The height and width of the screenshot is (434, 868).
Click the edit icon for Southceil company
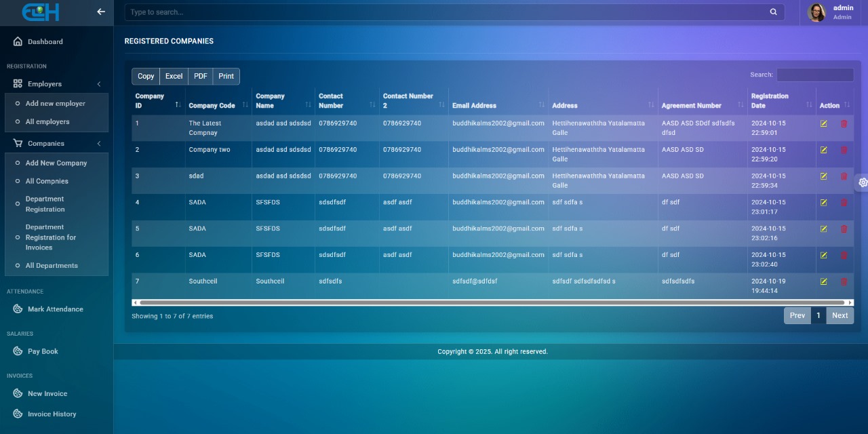coord(823,281)
